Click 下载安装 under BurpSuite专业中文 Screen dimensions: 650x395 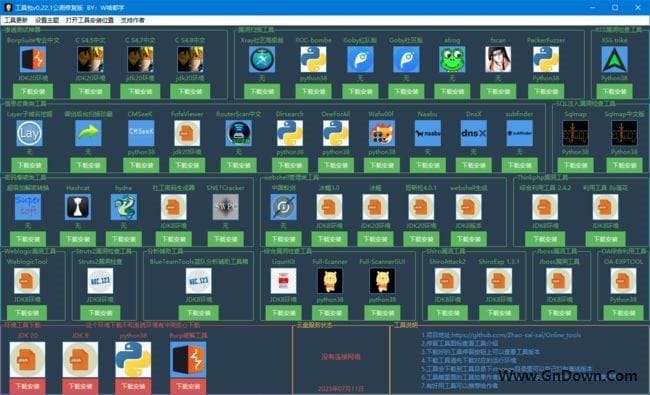coord(33,91)
